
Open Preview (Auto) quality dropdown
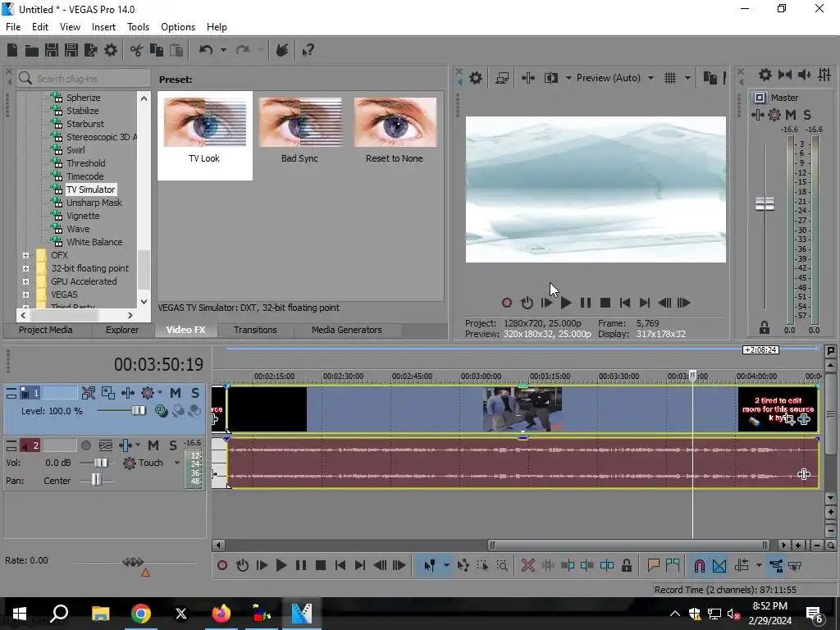[651, 78]
